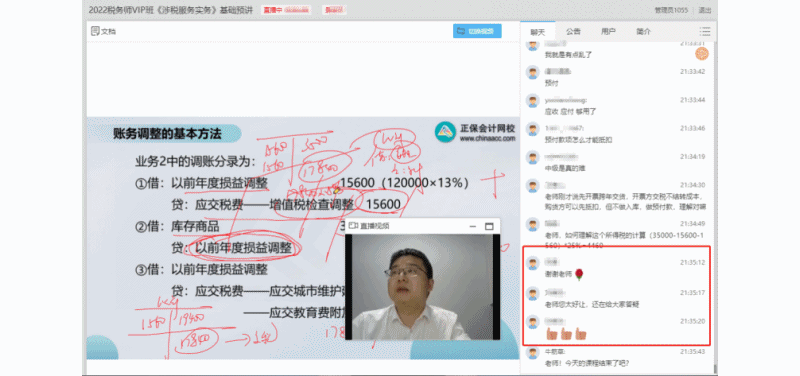Click avatar of the 21:35:17 message

[533, 293]
